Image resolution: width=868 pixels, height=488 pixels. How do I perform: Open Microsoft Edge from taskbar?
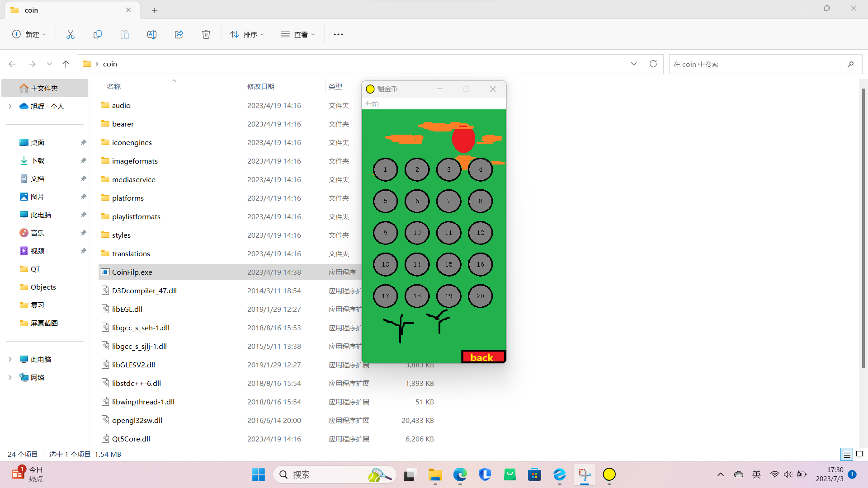[x=460, y=474]
